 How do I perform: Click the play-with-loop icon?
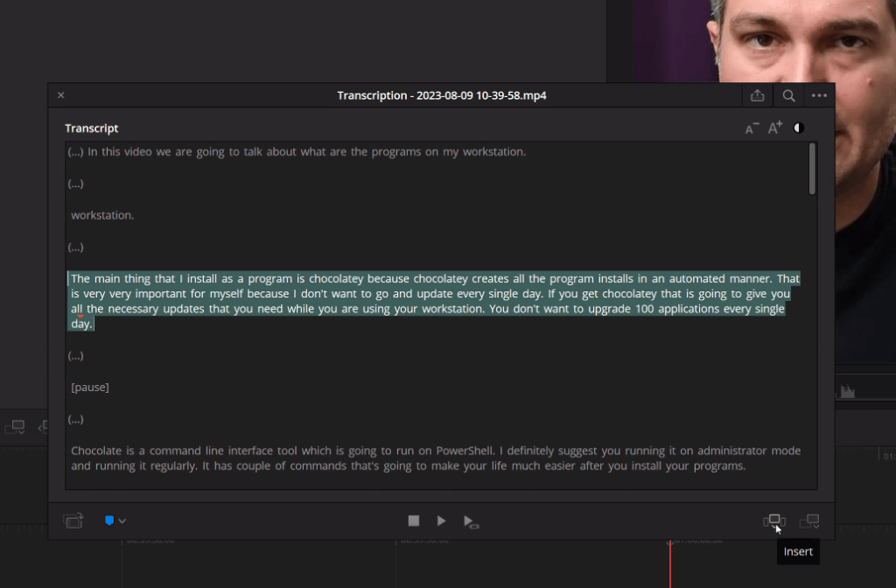pyautogui.click(x=471, y=521)
